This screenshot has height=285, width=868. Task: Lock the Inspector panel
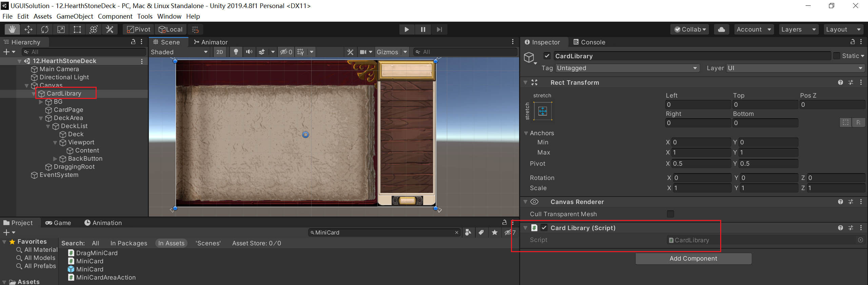(853, 42)
